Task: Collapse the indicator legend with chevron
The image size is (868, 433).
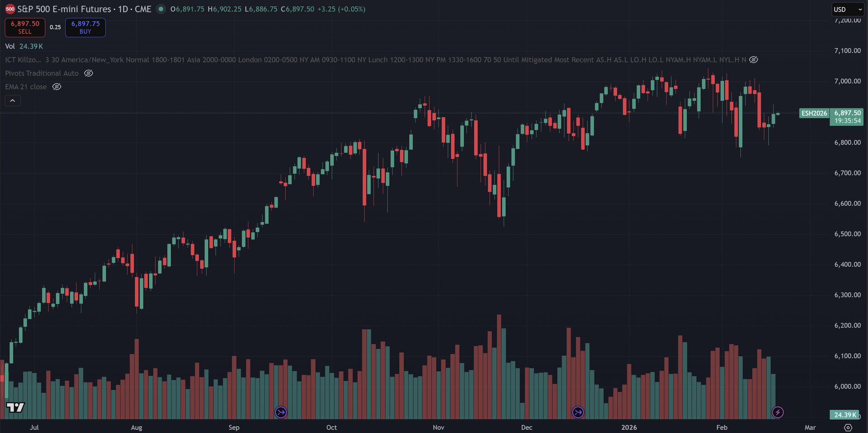Action: (x=13, y=100)
